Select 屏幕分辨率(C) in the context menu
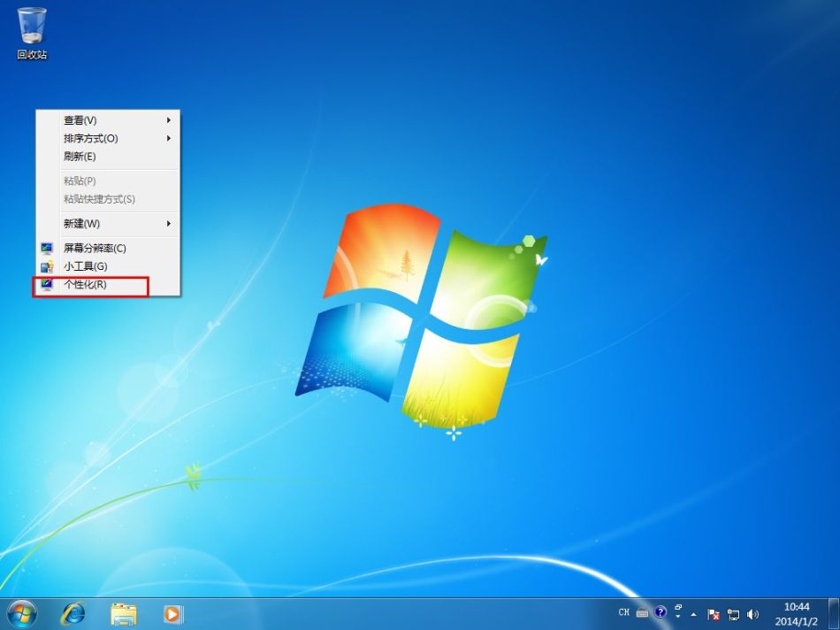Image resolution: width=840 pixels, height=630 pixels. click(108, 249)
